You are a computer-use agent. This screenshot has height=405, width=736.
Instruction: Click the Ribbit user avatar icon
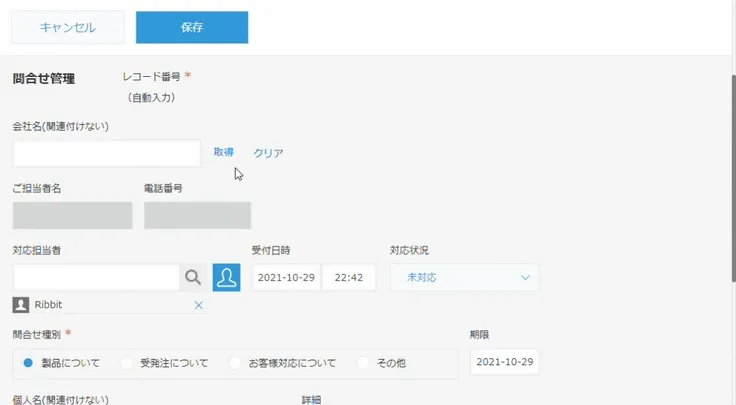pyautogui.click(x=21, y=305)
